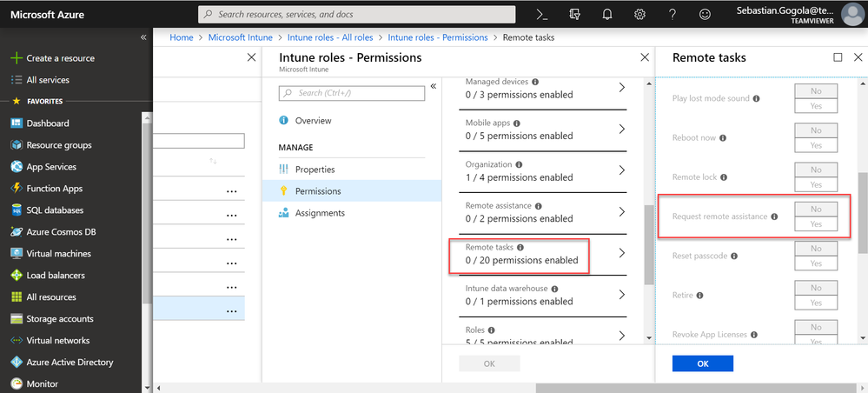Expand Organization permissions chevron

(x=621, y=170)
